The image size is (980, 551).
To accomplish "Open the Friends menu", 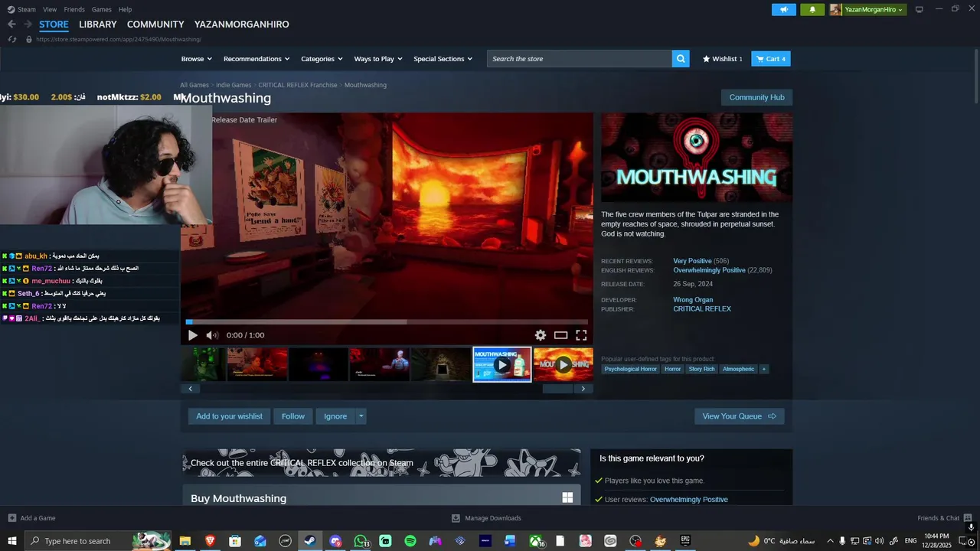I will (74, 9).
